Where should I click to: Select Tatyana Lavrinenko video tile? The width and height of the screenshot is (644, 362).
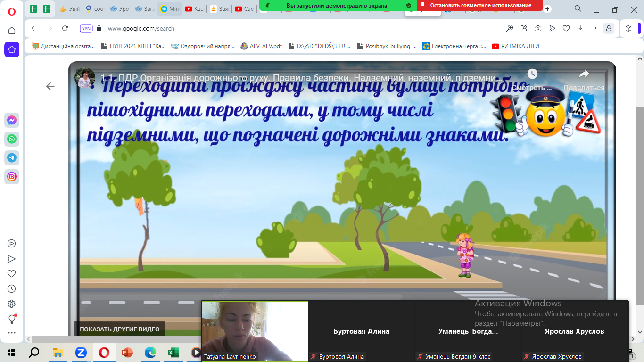tap(255, 331)
